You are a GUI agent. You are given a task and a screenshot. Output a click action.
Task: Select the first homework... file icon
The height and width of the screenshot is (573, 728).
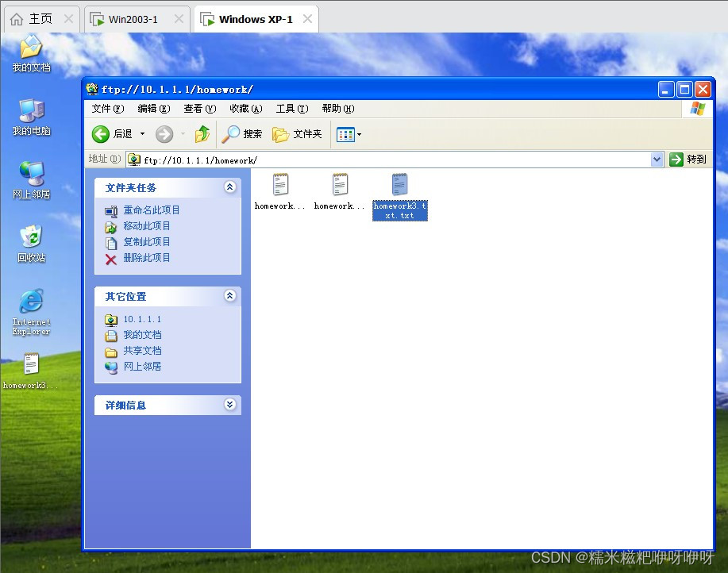tap(280, 184)
